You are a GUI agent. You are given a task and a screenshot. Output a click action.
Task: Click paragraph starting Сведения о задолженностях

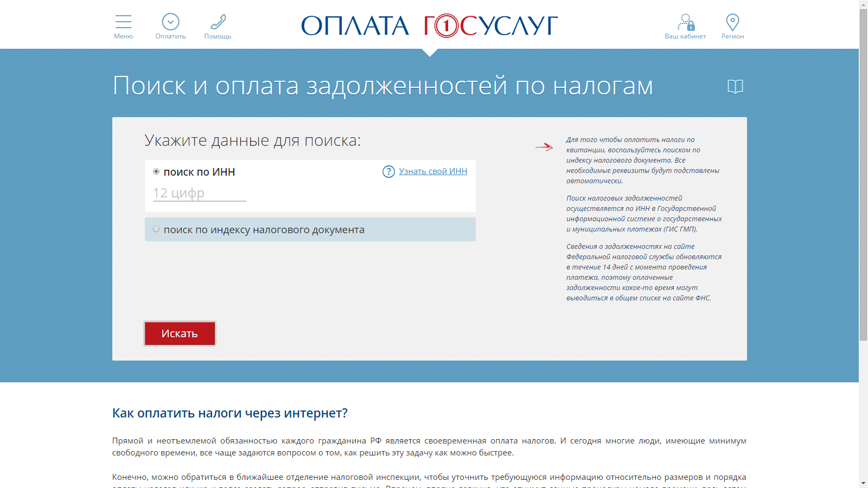pyautogui.click(x=644, y=272)
